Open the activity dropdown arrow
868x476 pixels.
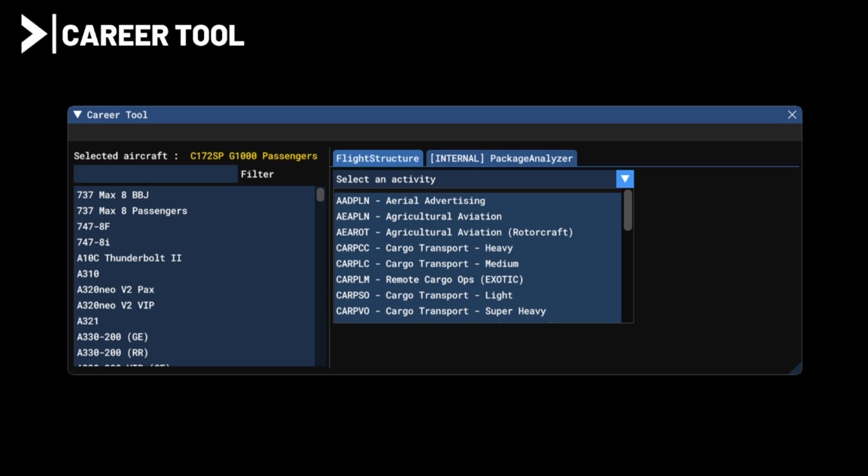(624, 179)
